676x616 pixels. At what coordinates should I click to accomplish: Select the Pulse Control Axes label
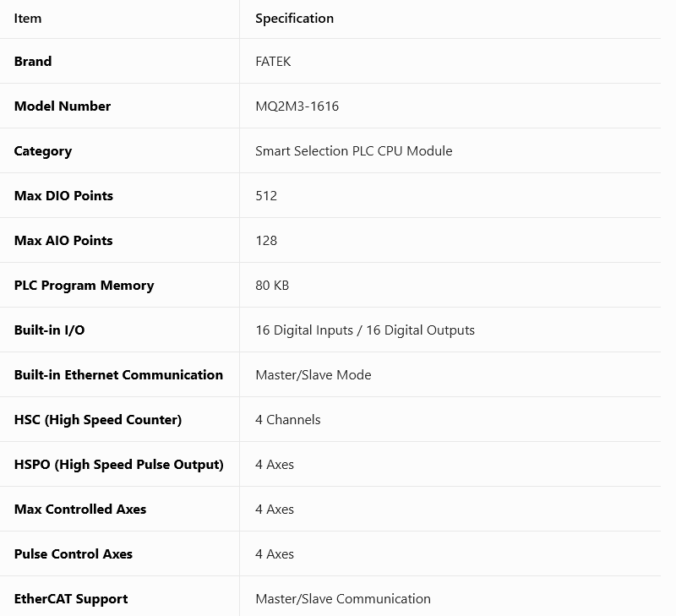pyautogui.click(x=74, y=554)
